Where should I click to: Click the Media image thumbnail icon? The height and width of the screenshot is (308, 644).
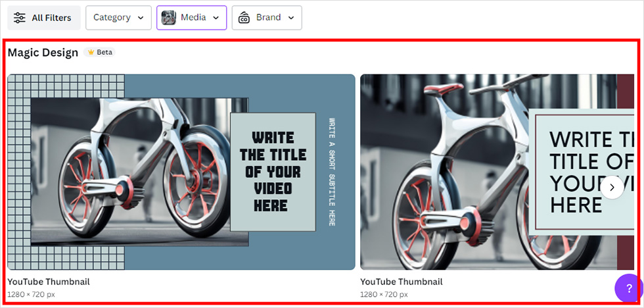[x=169, y=18]
